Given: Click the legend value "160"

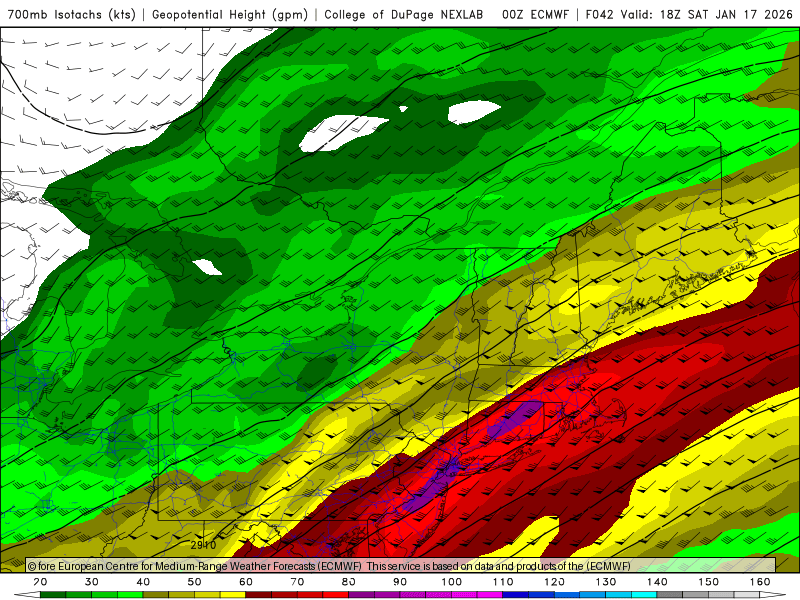Looking at the screenshot, I should click(760, 582).
